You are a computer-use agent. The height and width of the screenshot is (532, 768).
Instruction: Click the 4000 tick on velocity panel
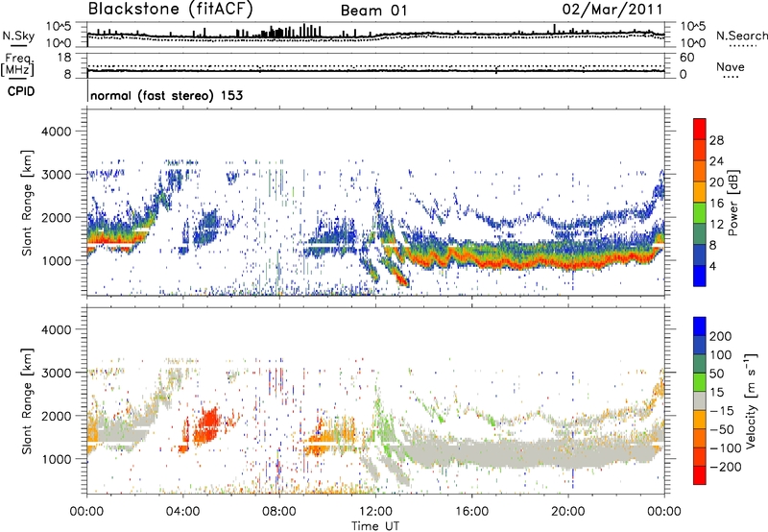56,329
